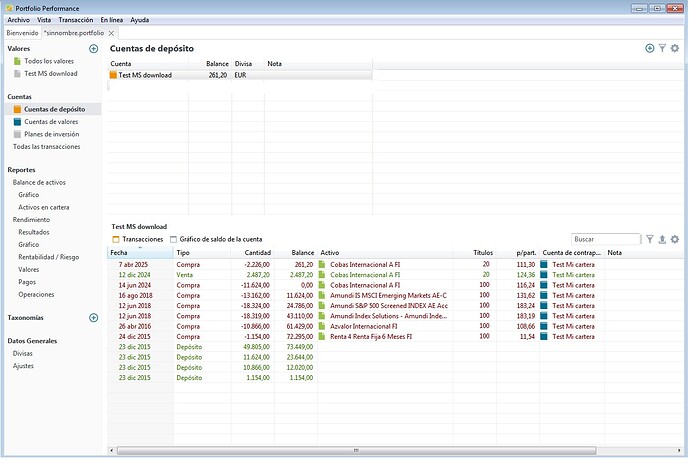The height and width of the screenshot is (465, 690).
Task: Click right arrow of horizontal scrollbar
Action: pos(679,451)
